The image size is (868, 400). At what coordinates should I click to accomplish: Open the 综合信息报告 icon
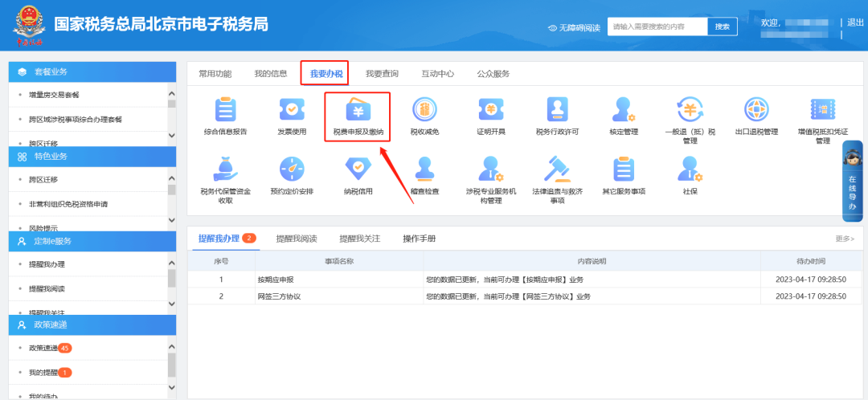[225, 109]
